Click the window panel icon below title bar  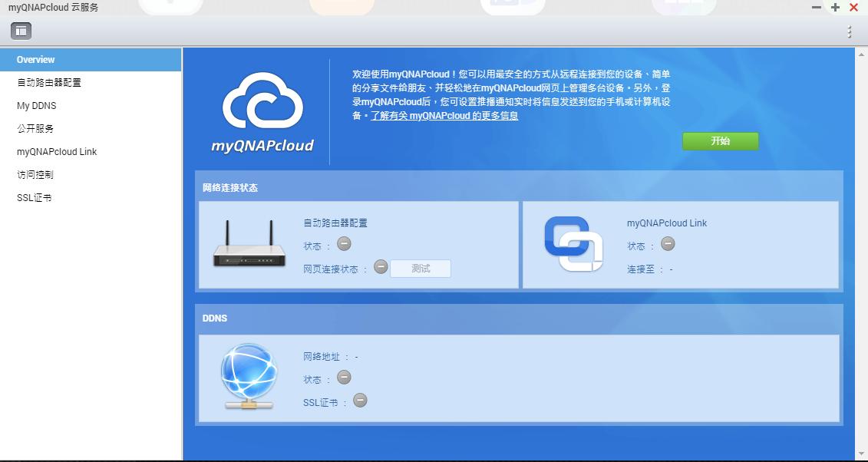(20, 31)
